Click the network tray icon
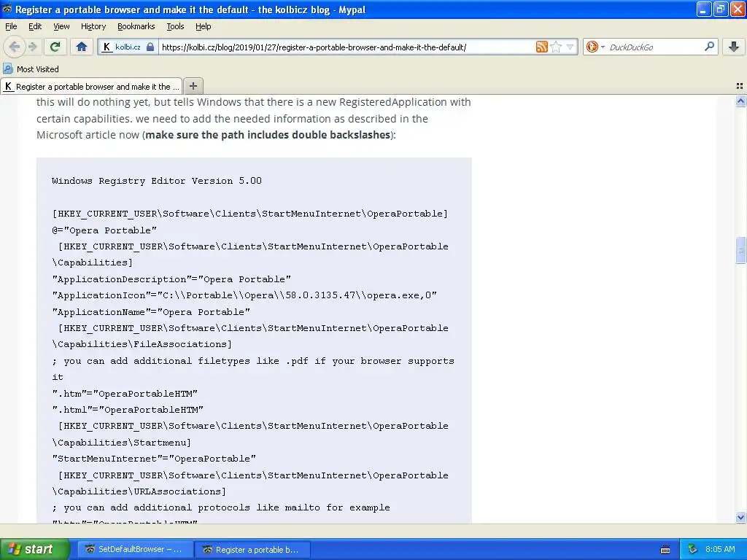This screenshot has width=747, height=560. [692, 549]
